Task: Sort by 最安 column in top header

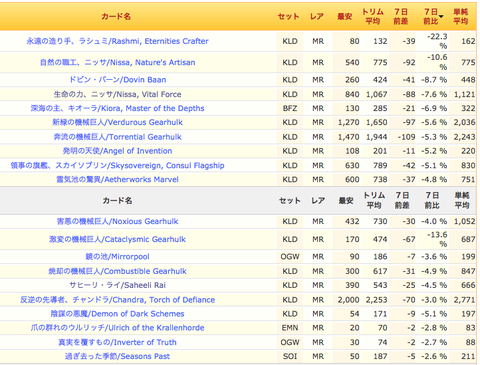Action: coord(345,16)
